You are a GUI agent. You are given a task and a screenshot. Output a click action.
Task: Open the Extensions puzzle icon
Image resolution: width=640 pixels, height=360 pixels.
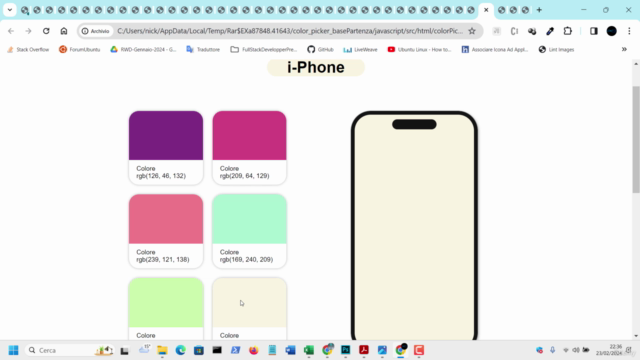[568, 31]
